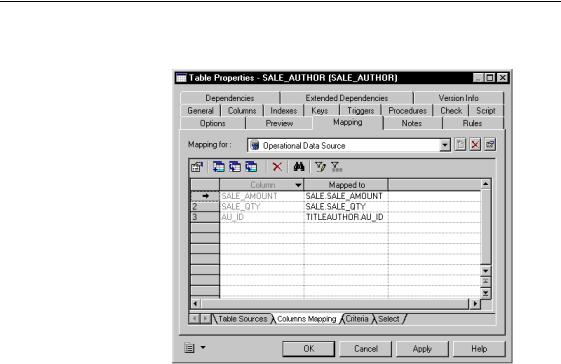
Task: Close the Table Properties window
Action: (x=502, y=78)
